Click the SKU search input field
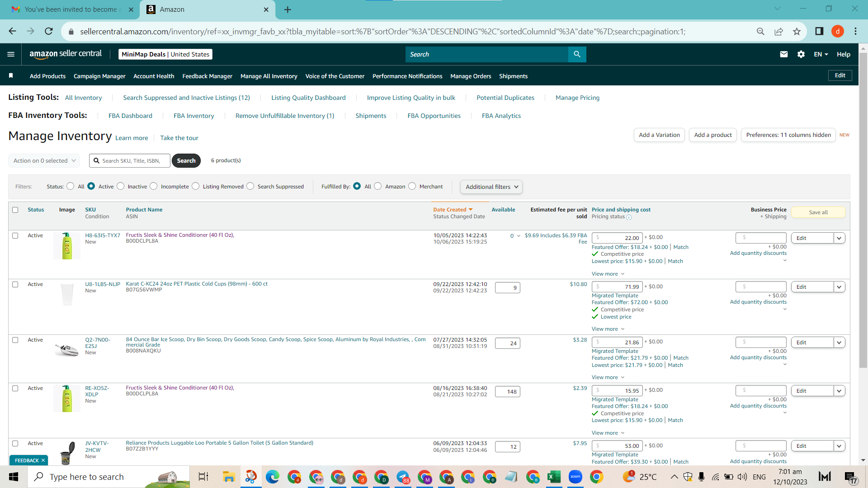 tap(130, 160)
